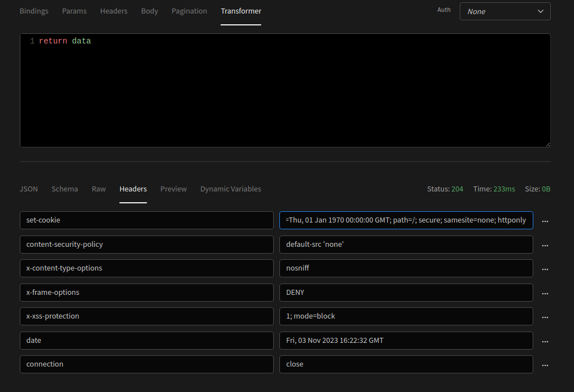This screenshot has height=392, width=574.
Task: Click inside the transformer code editor
Action: point(285,90)
